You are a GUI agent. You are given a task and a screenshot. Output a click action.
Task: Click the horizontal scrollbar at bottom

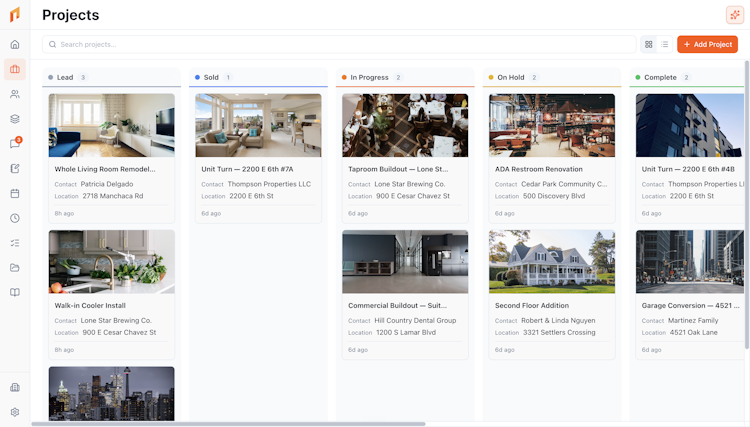pos(228,424)
